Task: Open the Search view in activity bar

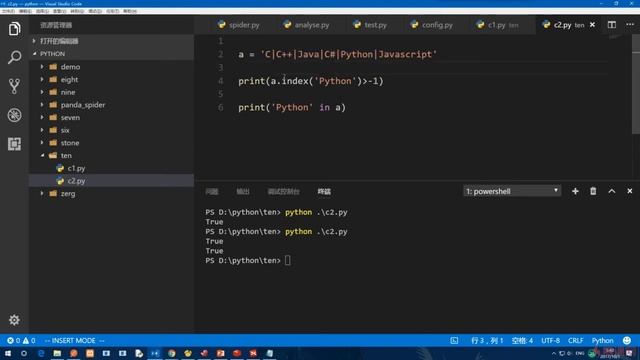Action: pos(14,58)
